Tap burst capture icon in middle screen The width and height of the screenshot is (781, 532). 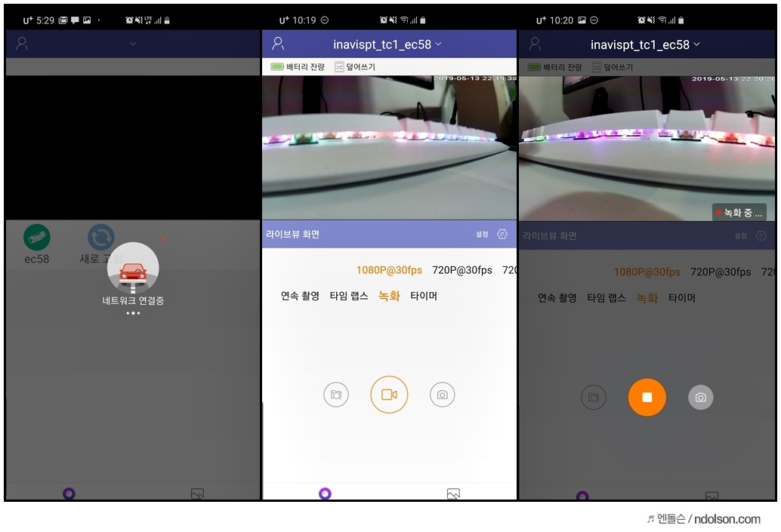pyautogui.click(x=336, y=395)
